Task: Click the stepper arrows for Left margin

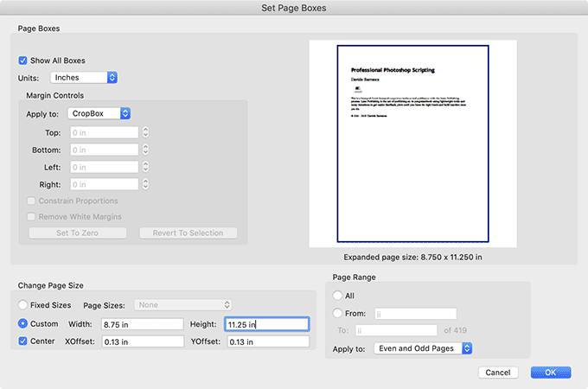Action: [x=145, y=167]
